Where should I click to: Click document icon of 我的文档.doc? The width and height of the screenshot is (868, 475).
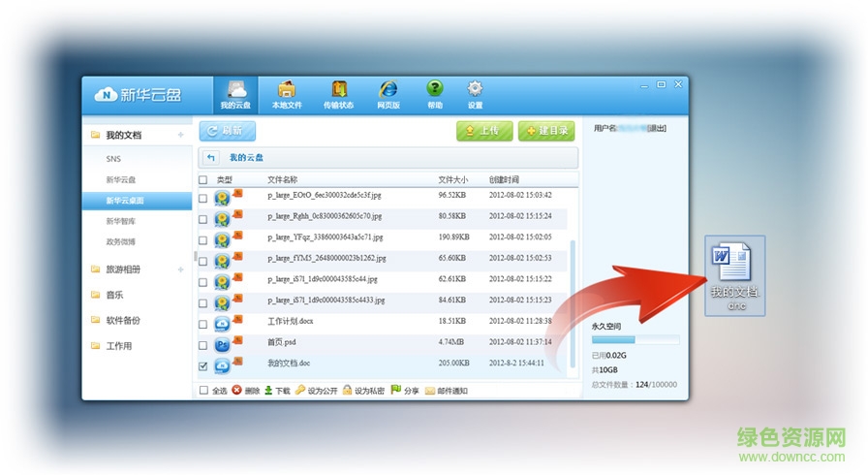point(223,365)
